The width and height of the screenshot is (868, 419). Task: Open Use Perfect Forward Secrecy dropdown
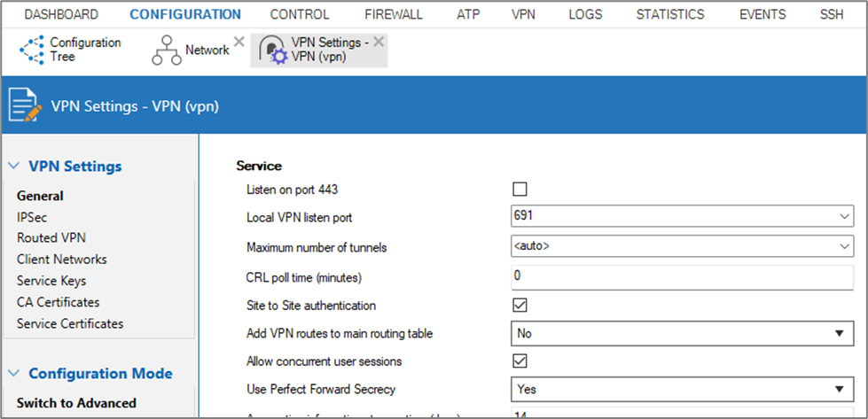[838, 388]
